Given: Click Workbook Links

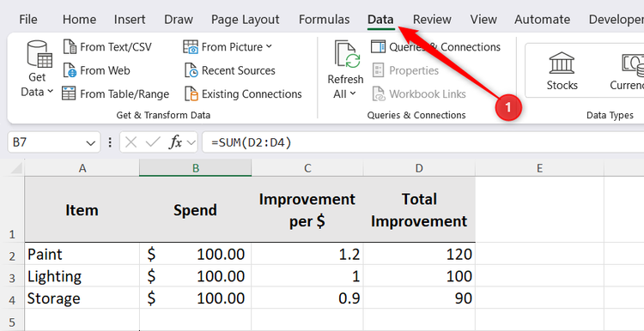Looking at the screenshot, I should (418, 94).
